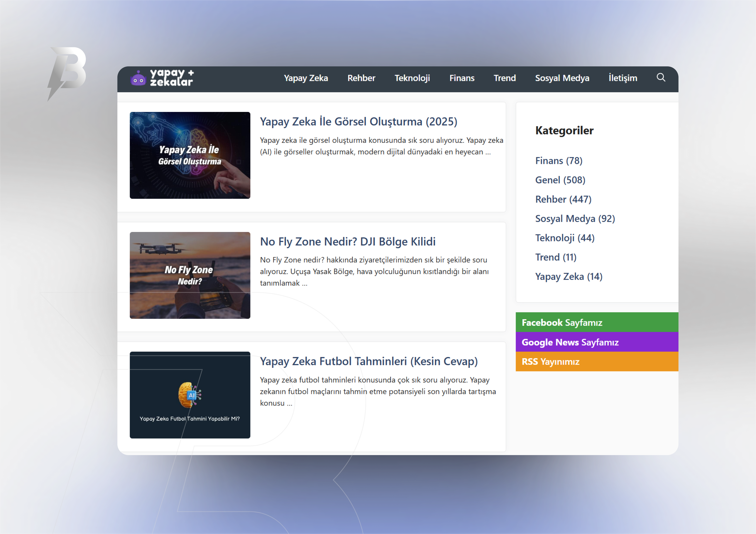This screenshot has height=534, width=756.
Task: Open article title Yapay Zeka İle Görsel Oluşturma
Action: (x=358, y=122)
